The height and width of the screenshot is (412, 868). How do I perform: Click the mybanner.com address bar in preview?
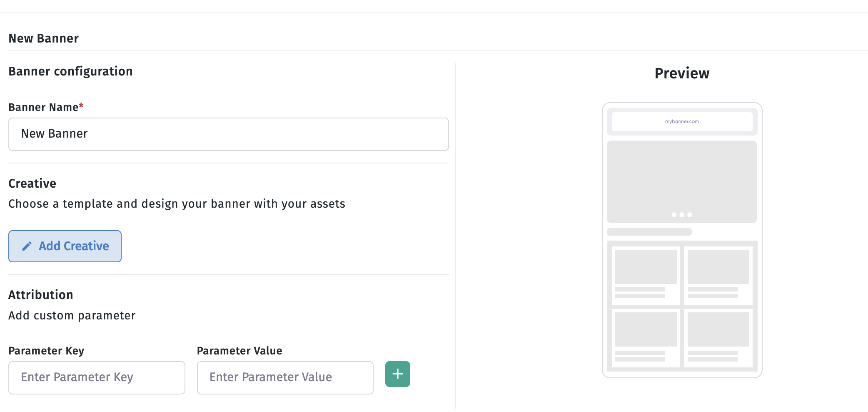click(682, 121)
